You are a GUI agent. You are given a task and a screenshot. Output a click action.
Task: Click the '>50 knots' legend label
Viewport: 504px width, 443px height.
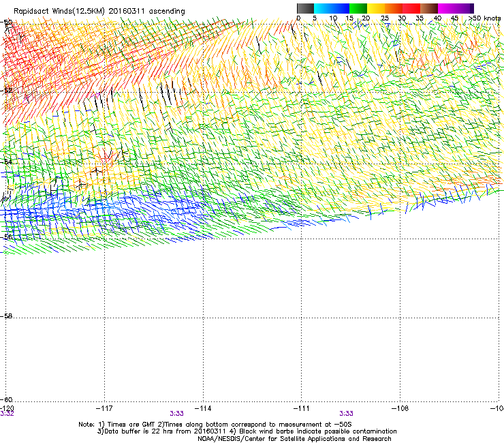[x=484, y=18]
